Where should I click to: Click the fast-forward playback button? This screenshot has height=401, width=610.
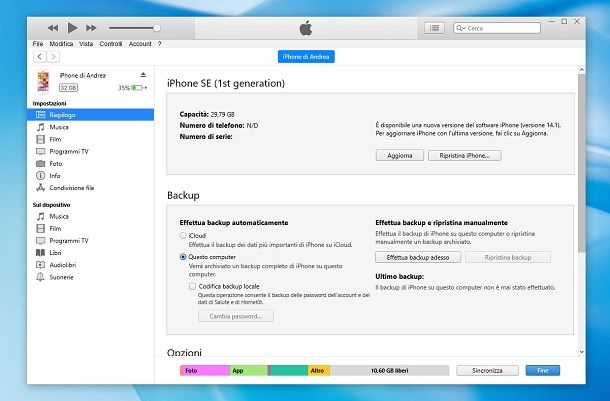[91, 28]
